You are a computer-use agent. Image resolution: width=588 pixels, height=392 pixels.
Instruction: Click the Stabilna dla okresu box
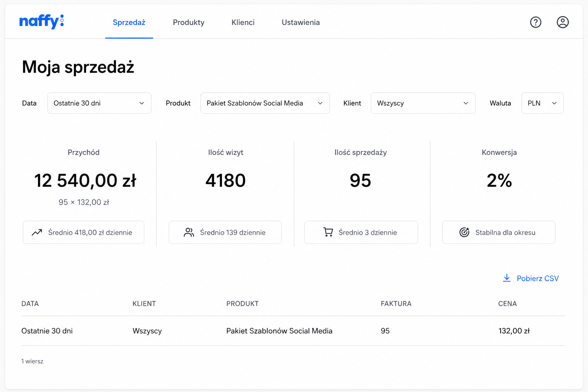click(x=498, y=232)
